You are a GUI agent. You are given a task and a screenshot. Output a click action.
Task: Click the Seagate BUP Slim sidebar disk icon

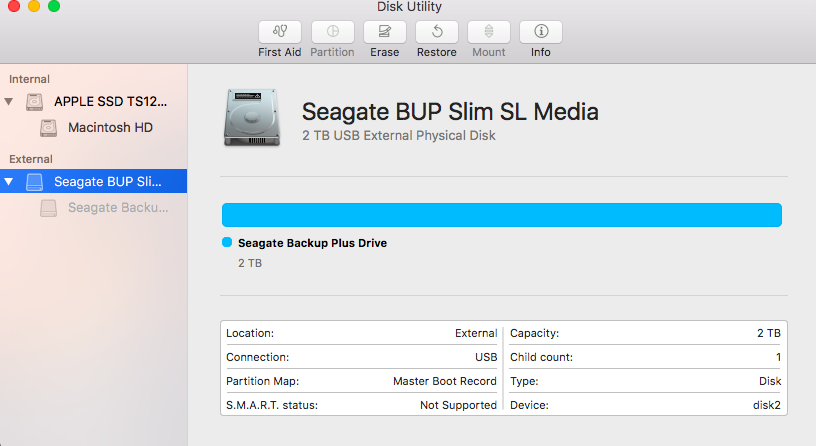[x=34, y=182]
